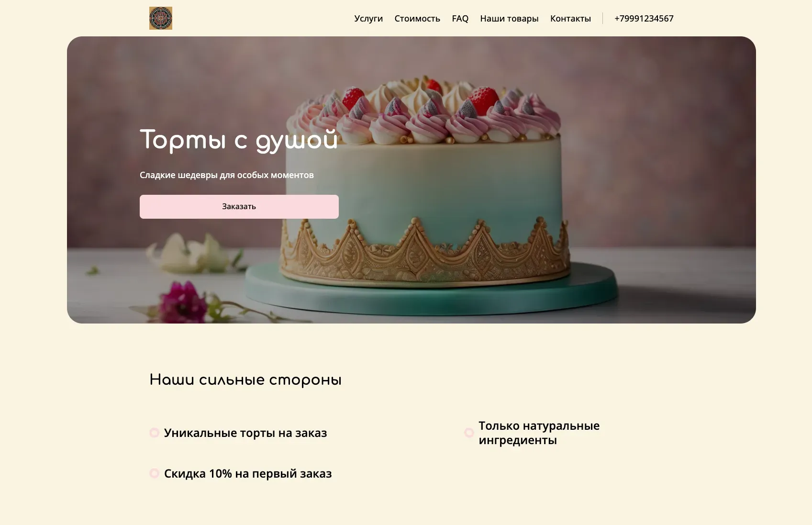Click the text Уникальные торты на заказ
Image resolution: width=812 pixels, height=525 pixels.
click(245, 433)
